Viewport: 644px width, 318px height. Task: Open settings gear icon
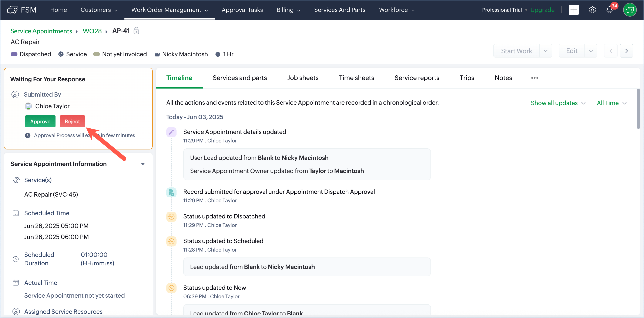(592, 10)
